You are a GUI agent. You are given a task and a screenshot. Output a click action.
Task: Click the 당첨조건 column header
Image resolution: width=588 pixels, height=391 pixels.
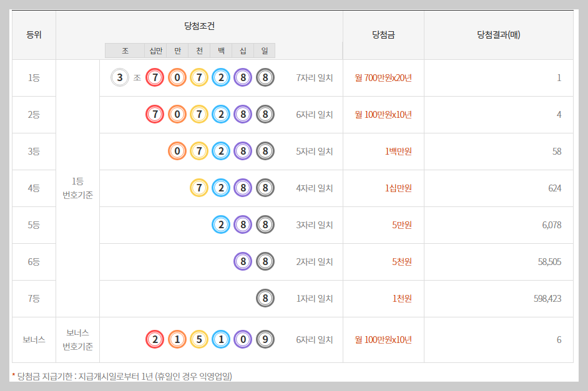[199, 26]
